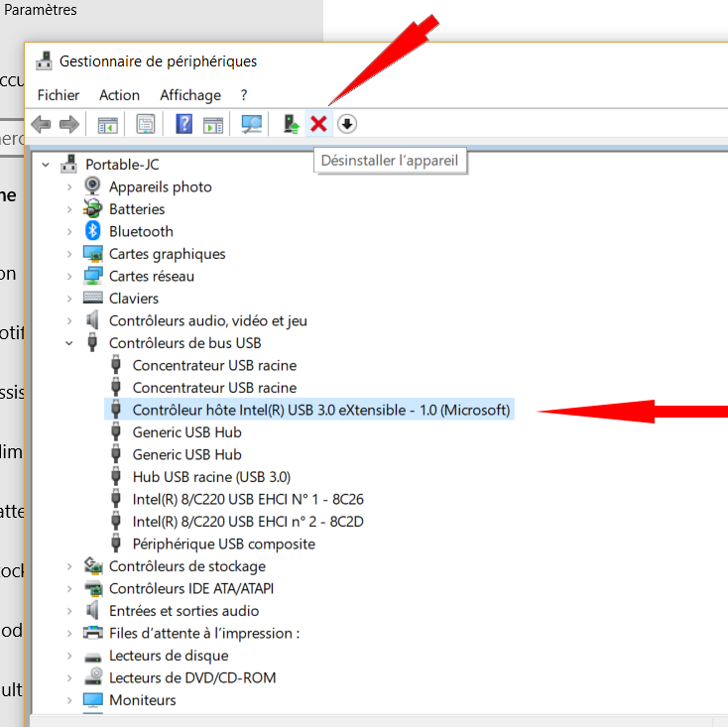Select Contrôleur hôte Intel(R) USB 3.0 eXtensible
Viewport: 728px width, 727px height.
(x=321, y=410)
